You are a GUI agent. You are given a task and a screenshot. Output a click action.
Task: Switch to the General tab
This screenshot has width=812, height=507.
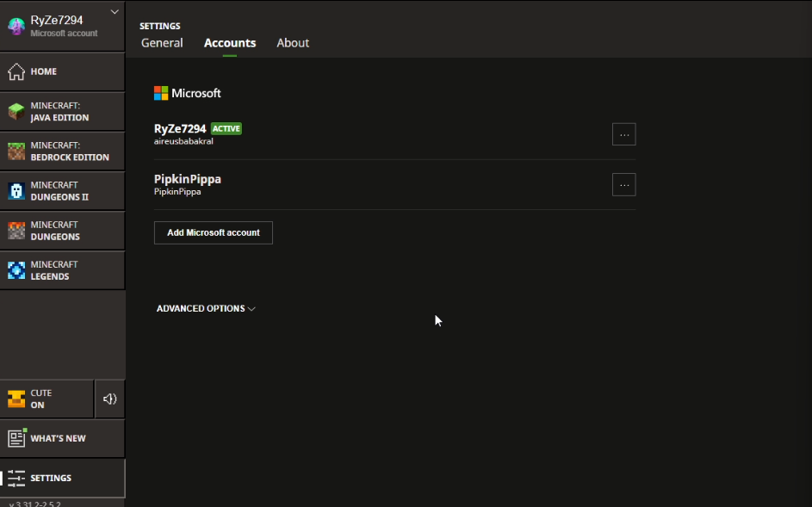coord(162,43)
